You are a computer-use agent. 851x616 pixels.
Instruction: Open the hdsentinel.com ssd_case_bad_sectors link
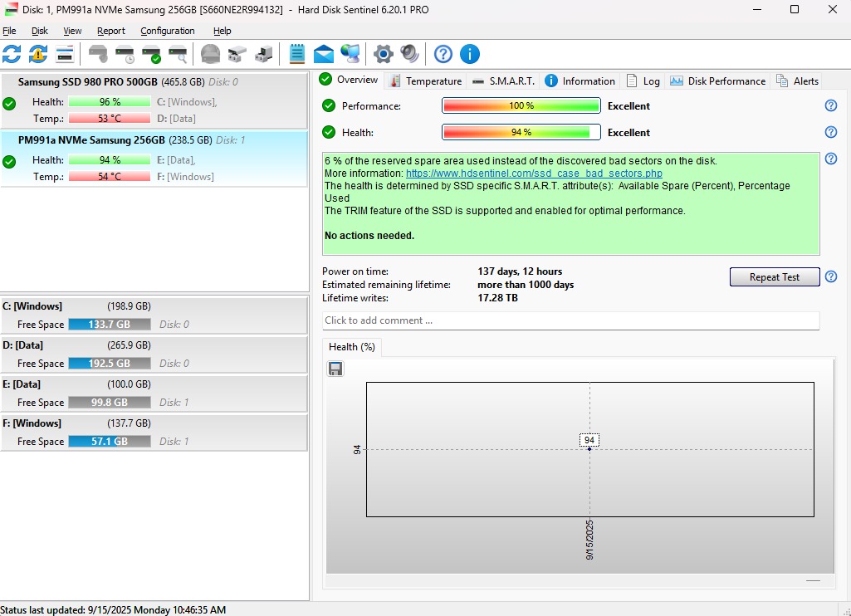[x=534, y=174]
